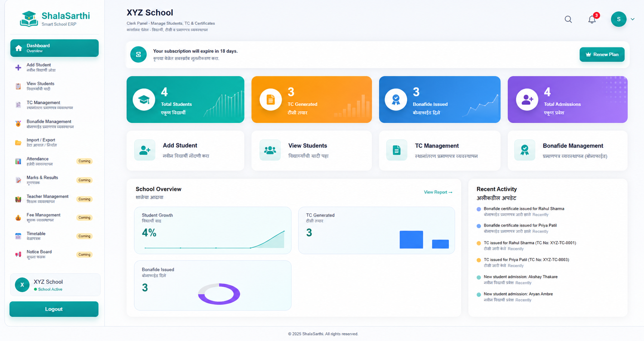Click the Teacher Management sidebar item
Screen dimensions: 644x341
click(x=55, y=199)
